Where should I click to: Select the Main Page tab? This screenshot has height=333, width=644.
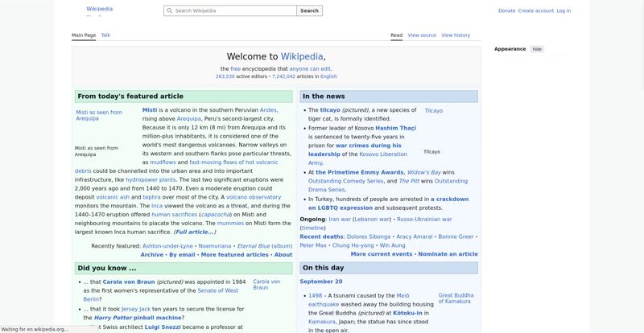coord(84,35)
